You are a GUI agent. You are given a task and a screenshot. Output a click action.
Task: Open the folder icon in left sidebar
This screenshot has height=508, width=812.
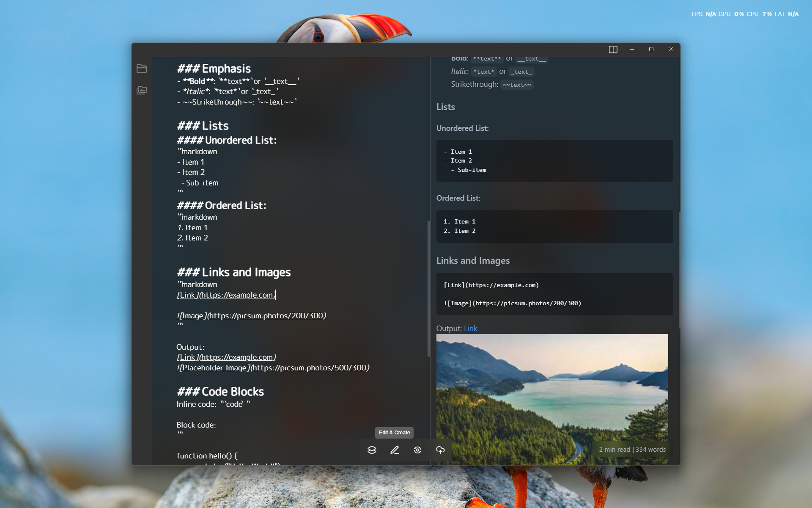[x=142, y=69]
